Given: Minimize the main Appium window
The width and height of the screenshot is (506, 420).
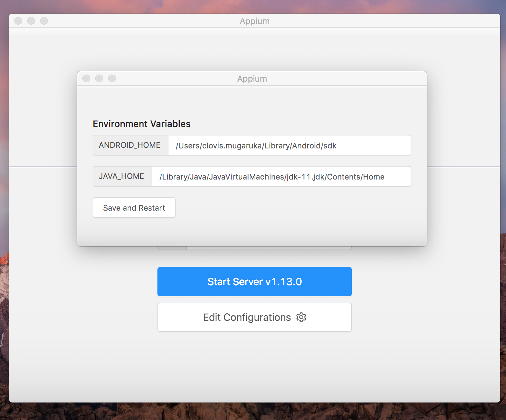Looking at the screenshot, I should (x=31, y=21).
